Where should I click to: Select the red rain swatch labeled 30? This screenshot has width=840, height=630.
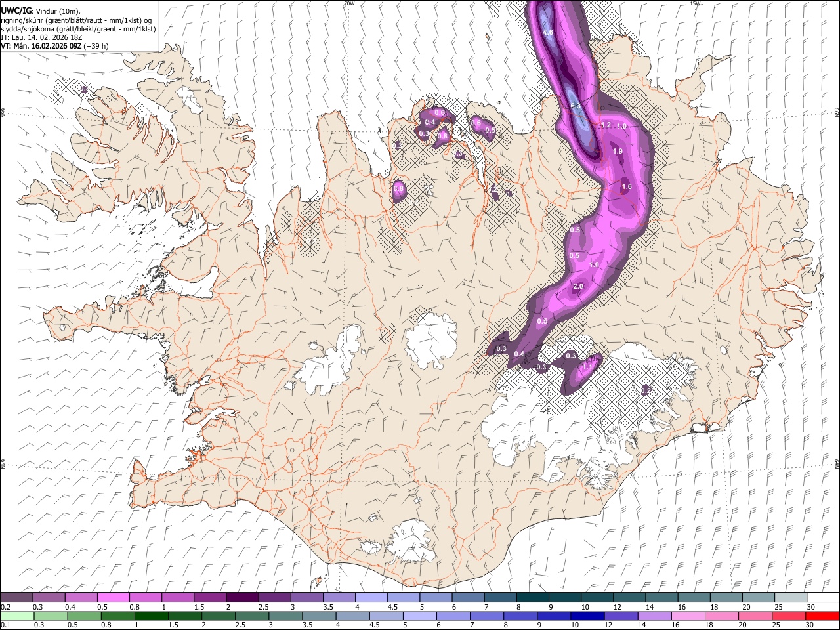(x=822, y=616)
